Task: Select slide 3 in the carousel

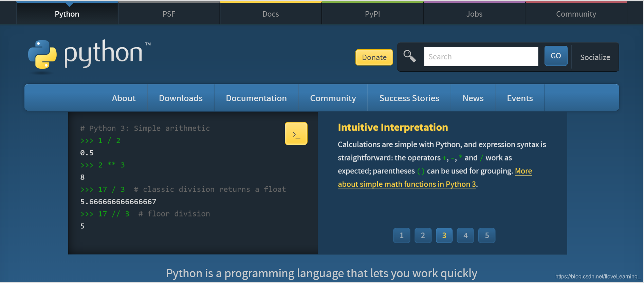Action: (x=444, y=235)
